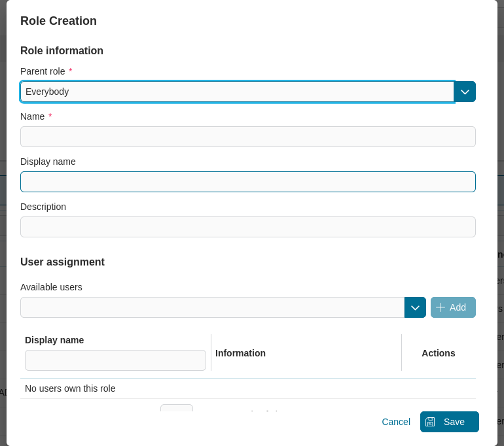This screenshot has width=504, height=446.
Task: Cancel the role creation dialog
Action: tap(396, 422)
